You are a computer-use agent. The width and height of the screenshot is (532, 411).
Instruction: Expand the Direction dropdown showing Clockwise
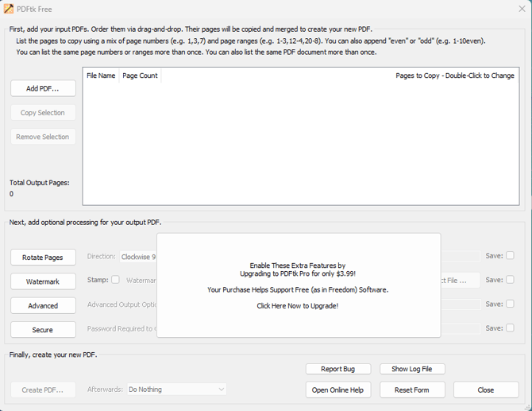[x=138, y=257]
